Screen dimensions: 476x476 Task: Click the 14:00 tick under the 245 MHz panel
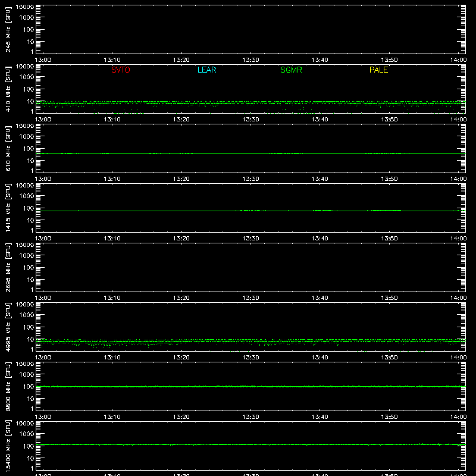pos(458,60)
